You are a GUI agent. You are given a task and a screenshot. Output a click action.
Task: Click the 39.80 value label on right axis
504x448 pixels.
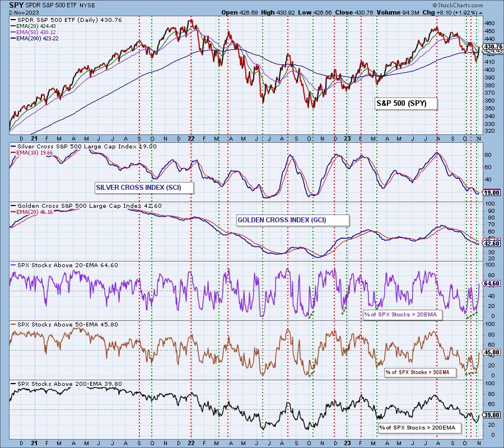(492, 415)
